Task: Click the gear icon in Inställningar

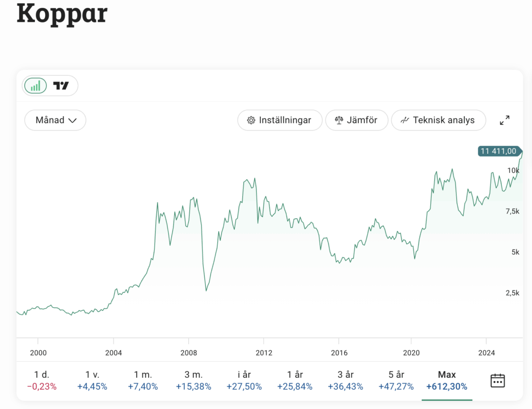Action: [x=251, y=120]
